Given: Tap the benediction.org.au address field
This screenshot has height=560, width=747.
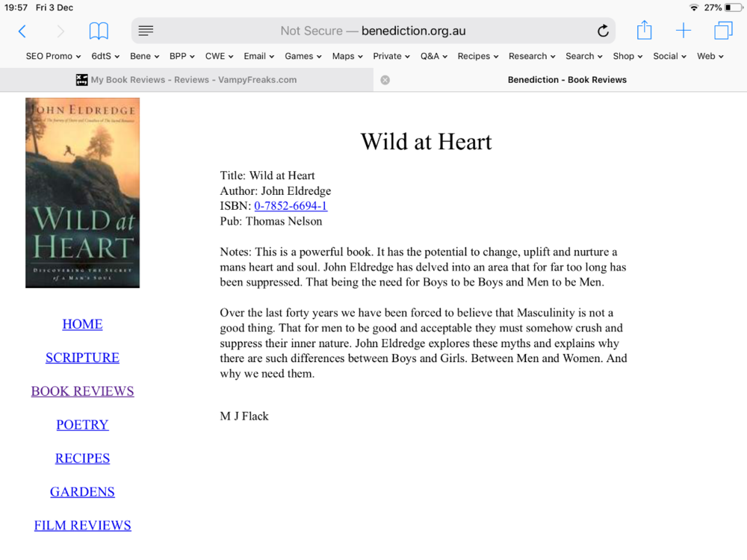Looking at the screenshot, I should click(373, 31).
